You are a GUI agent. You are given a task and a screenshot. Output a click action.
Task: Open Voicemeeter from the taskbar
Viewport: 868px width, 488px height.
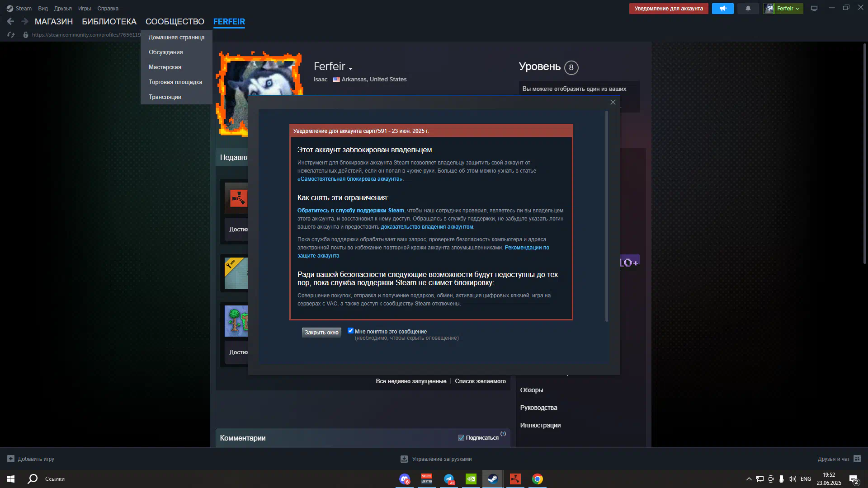427,479
